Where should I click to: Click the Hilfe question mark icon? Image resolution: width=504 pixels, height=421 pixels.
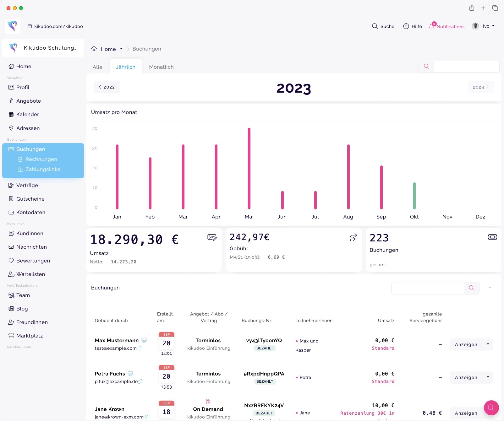[x=406, y=26]
